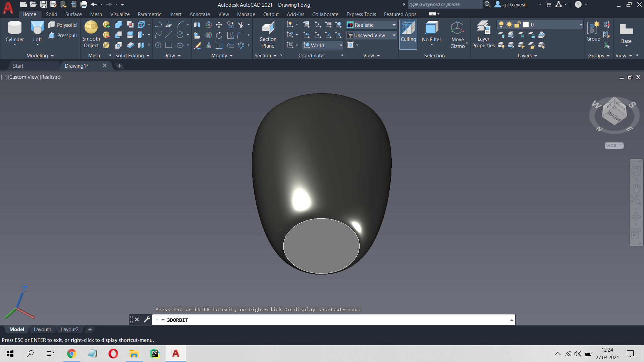
Task: Click the Undo arrow in quick access toolbar
Action: coord(94,4)
